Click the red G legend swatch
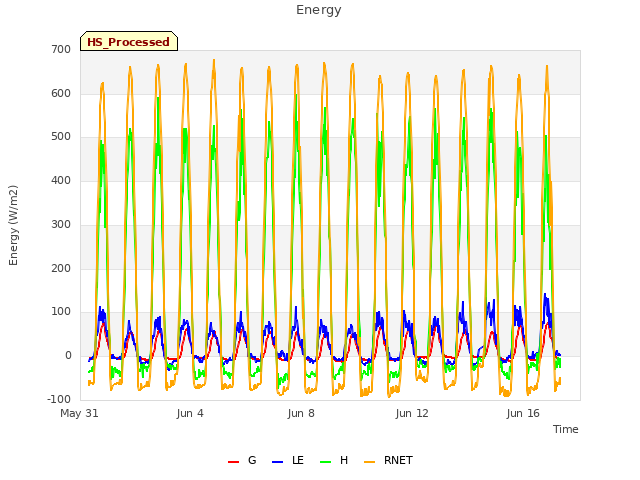 tap(233, 462)
